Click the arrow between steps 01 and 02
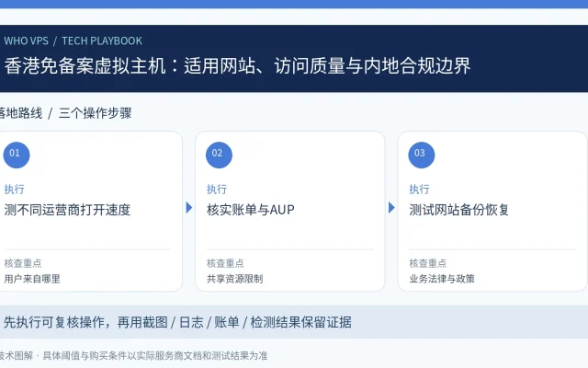Image resolution: width=588 pixels, height=368 pixels. click(189, 208)
